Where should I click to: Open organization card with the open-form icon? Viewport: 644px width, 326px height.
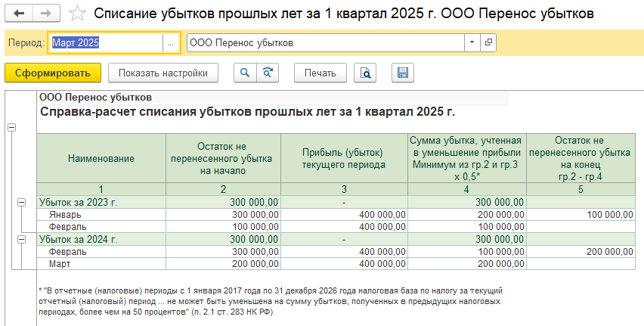tap(488, 43)
